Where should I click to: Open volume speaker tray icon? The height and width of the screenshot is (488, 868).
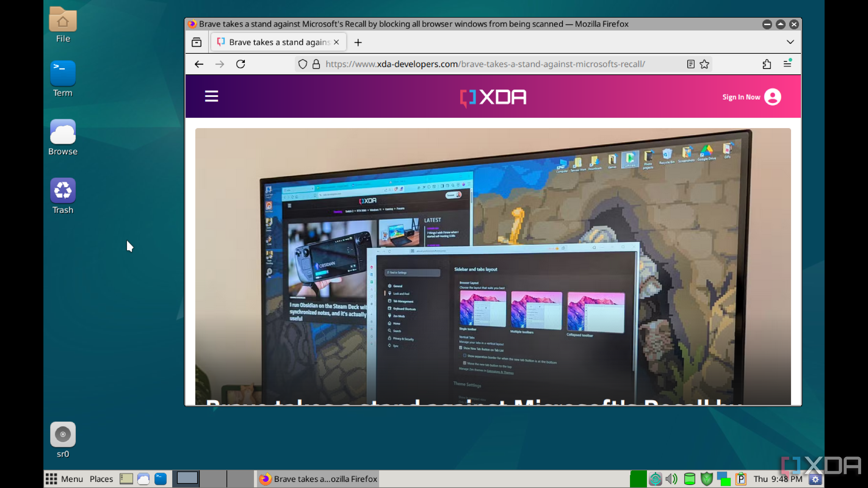tap(672, 479)
